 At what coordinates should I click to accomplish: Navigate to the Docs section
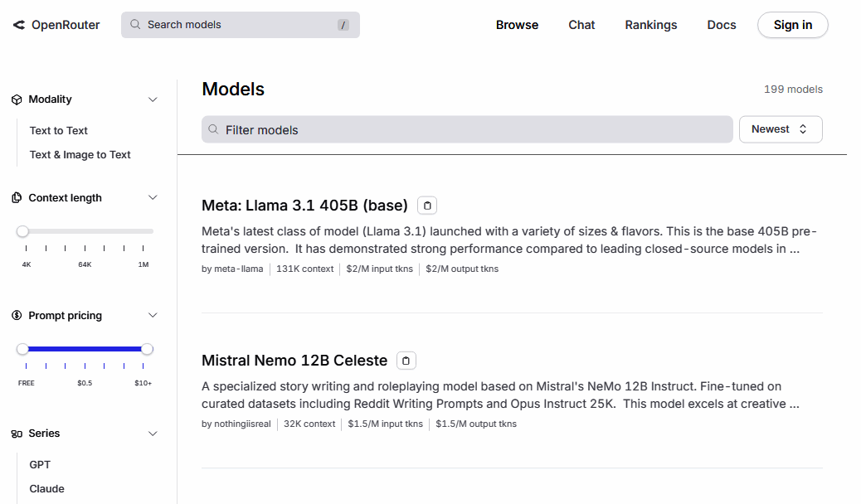point(721,25)
